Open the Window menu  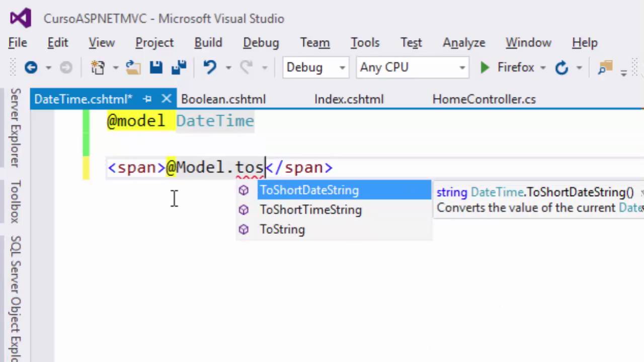(x=528, y=43)
